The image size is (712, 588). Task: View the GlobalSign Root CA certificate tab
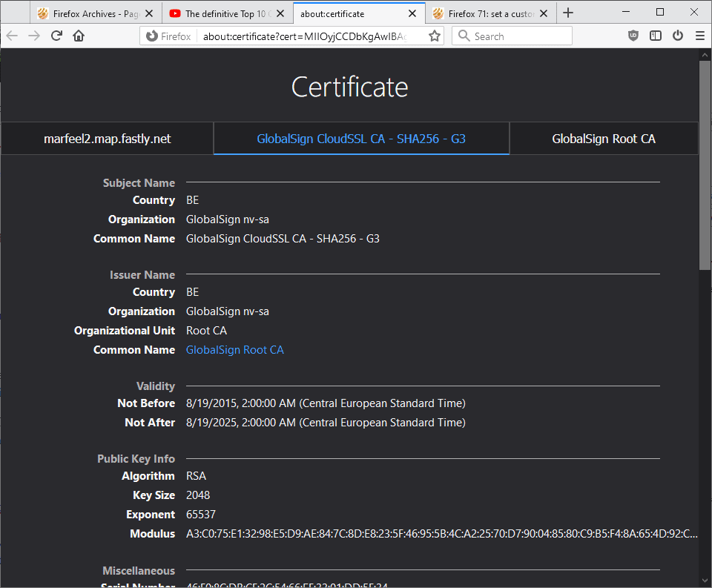[x=604, y=139]
